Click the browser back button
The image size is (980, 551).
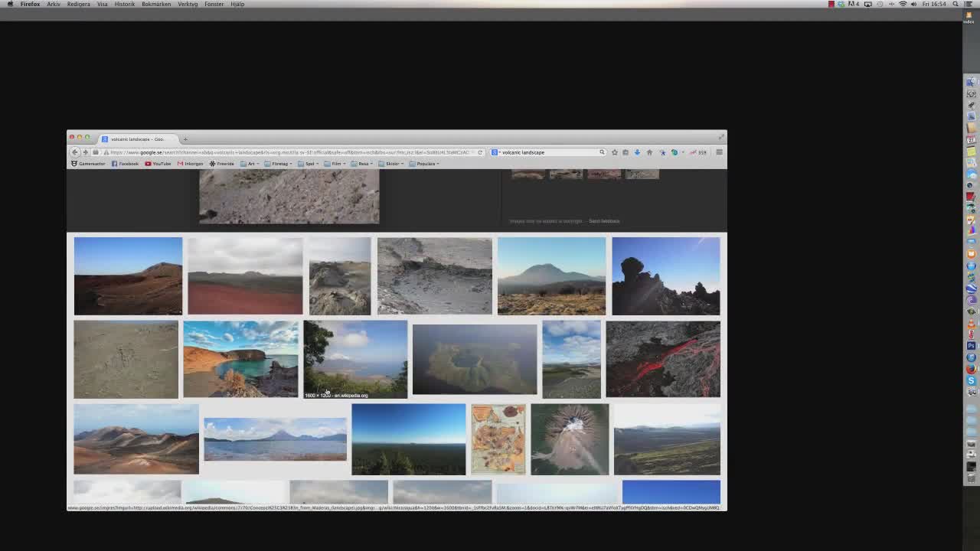point(75,152)
